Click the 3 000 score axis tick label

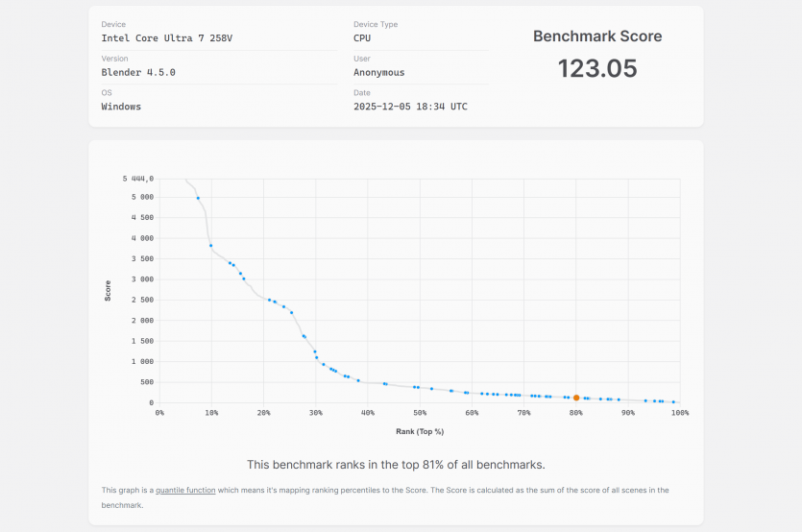(141, 279)
